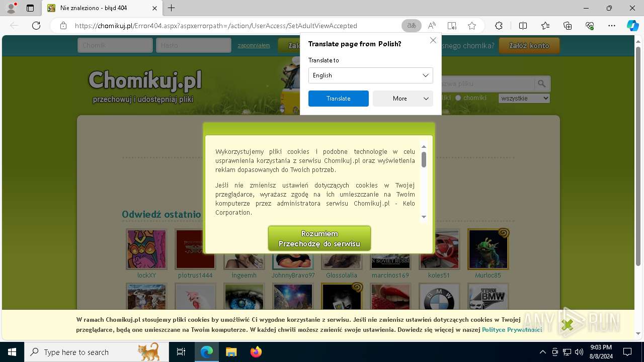This screenshot has height=362, width=644.
Task: Click the page vertical scrollbar thumb
Action: pos(638,156)
